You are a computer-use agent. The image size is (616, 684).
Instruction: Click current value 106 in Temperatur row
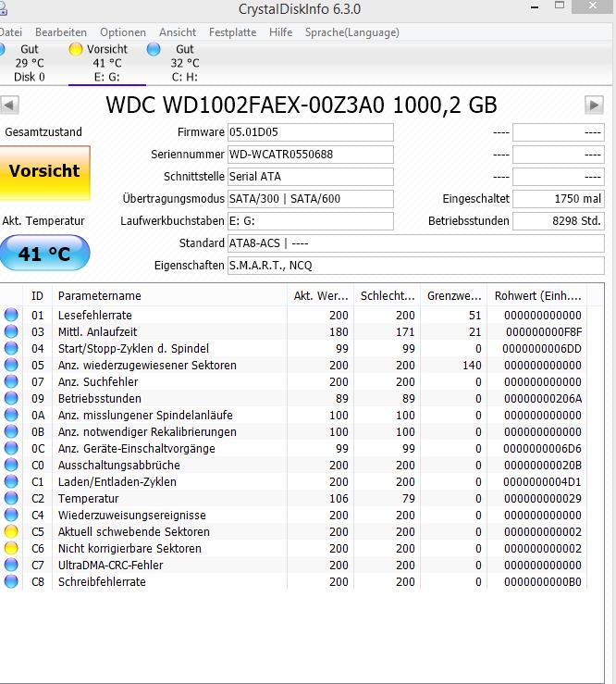[339, 498]
